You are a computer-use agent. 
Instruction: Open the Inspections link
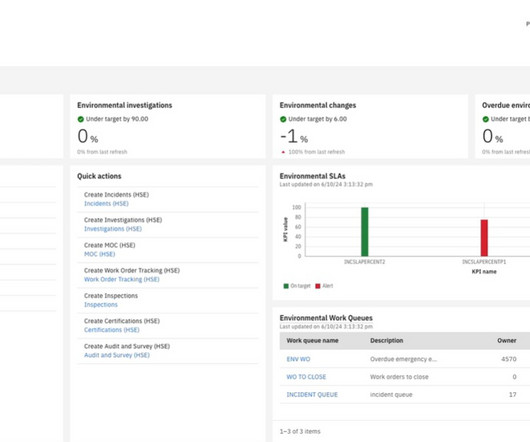pos(101,304)
